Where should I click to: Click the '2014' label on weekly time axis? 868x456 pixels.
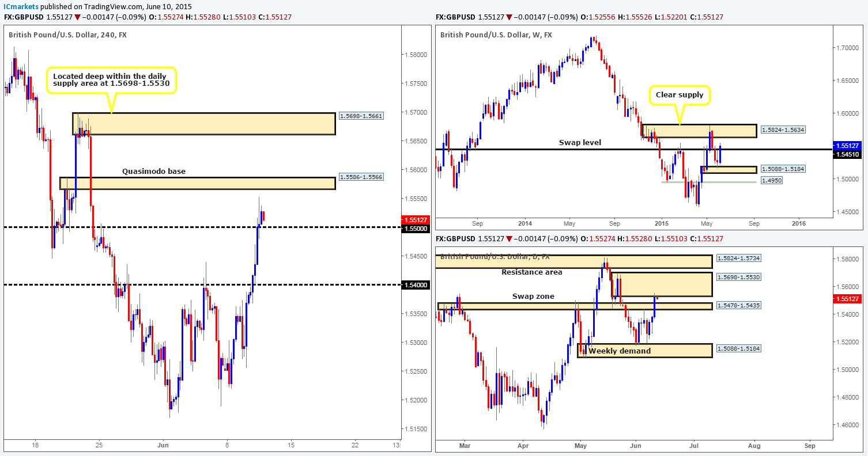[x=525, y=222]
